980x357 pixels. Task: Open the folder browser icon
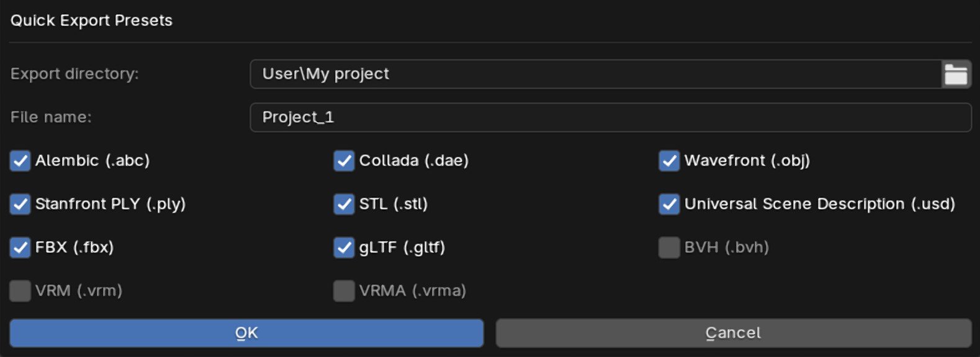956,73
